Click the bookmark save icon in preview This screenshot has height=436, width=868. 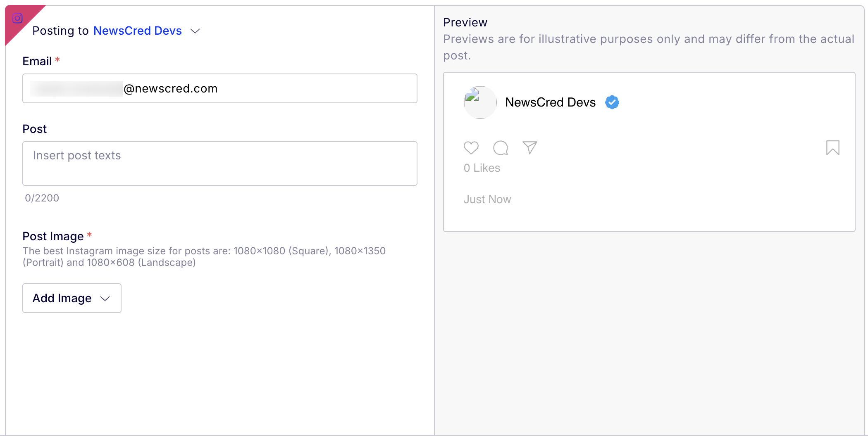pos(833,148)
